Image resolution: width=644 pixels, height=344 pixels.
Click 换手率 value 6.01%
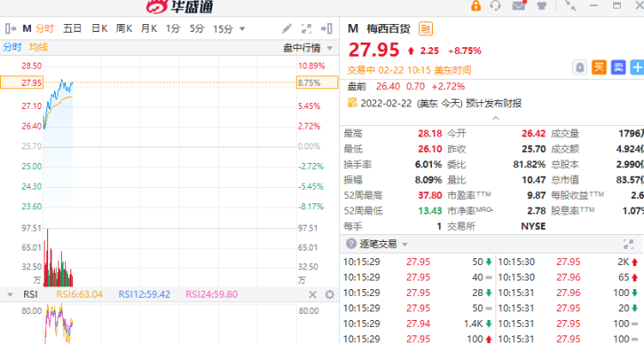tap(428, 165)
